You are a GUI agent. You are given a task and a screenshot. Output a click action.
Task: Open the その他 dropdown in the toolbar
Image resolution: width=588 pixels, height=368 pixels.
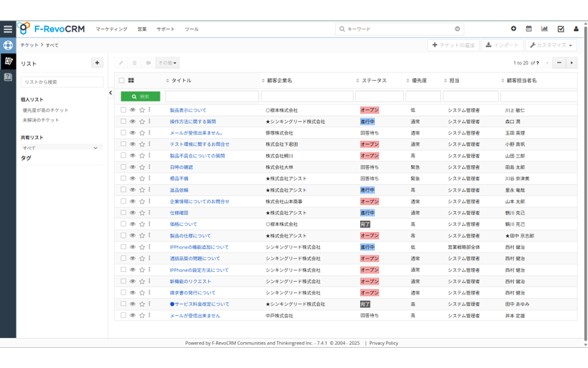click(x=167, y=63)
